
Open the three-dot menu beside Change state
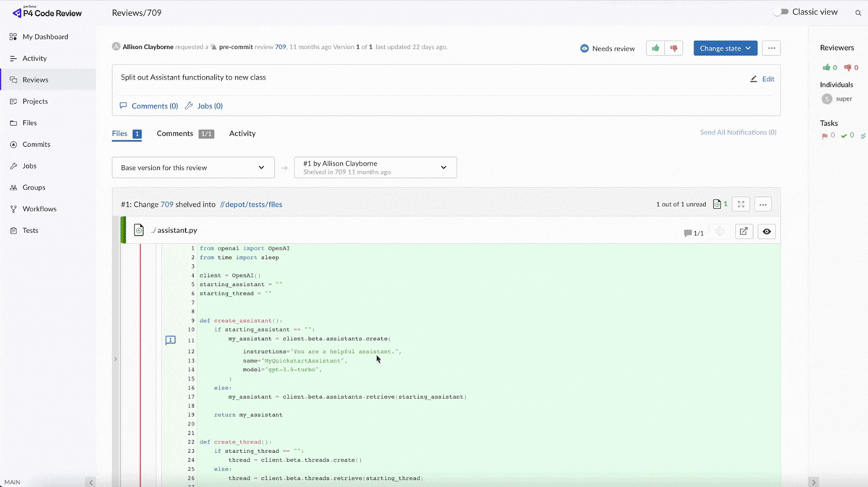(771, 48)
